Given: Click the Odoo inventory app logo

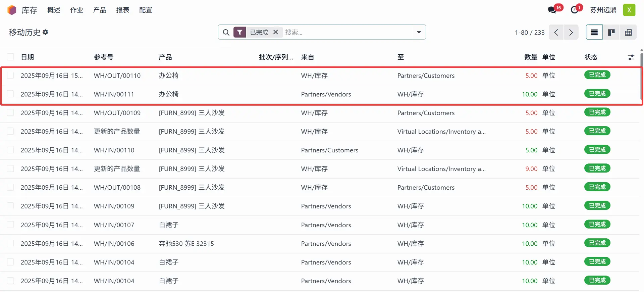Looking at the screenshot, I should click(12, 10).
